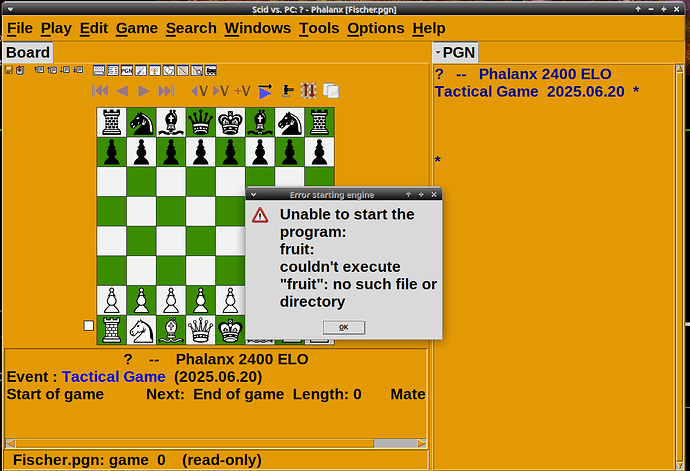Image resolution: width=690 pixels, height=471 pixels.
Task: Load the last game in database
Action: coord(78,70)
